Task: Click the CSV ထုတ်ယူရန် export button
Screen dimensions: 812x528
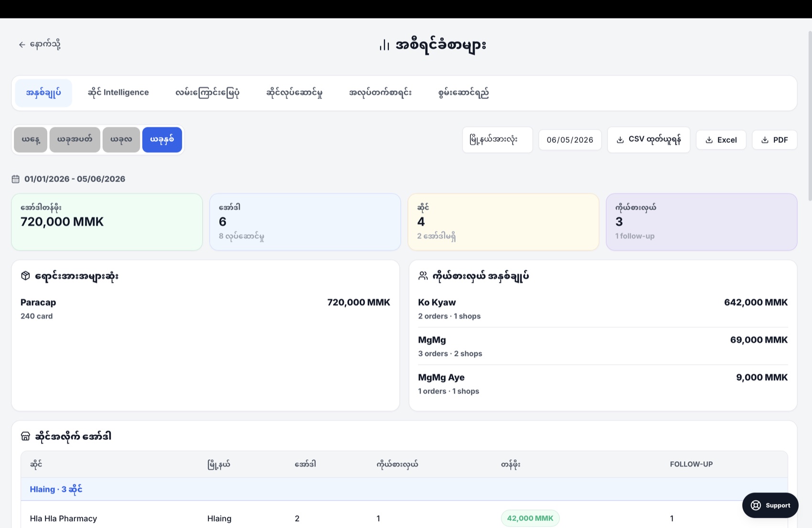Action: tap(649, 140)
